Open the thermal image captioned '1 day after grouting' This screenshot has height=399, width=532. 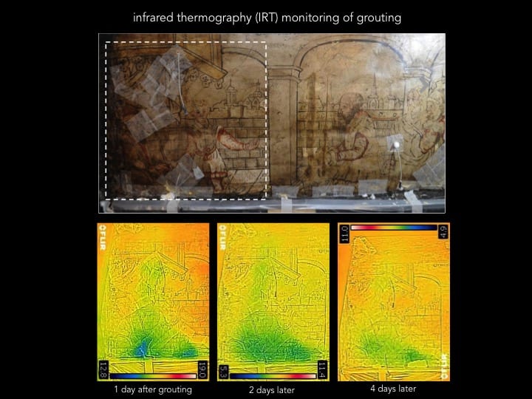154,302
